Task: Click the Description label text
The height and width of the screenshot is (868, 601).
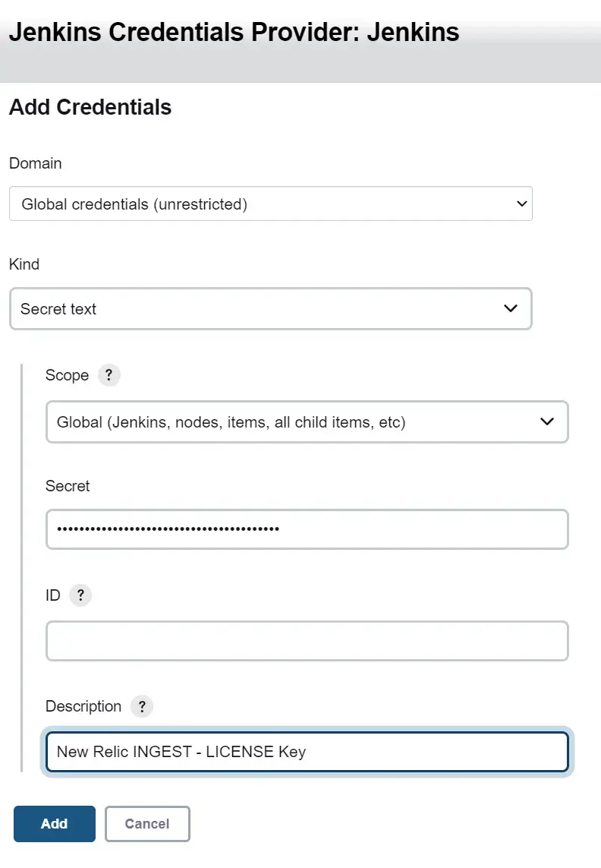Action: (83, 706)
